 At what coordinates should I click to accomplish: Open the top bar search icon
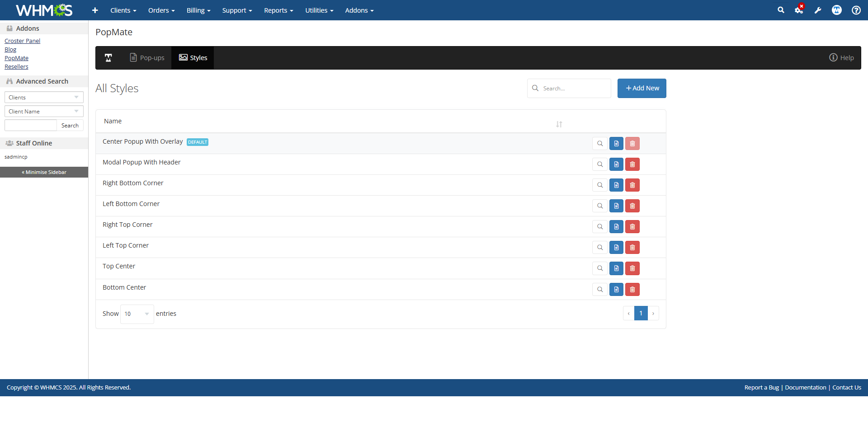781,10
